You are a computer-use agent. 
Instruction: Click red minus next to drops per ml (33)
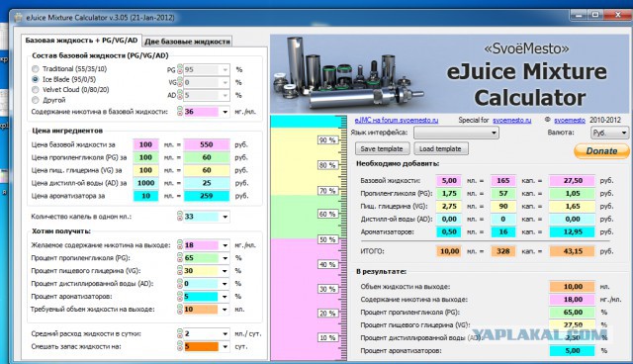pyautogui.click(x=180, y=219)
